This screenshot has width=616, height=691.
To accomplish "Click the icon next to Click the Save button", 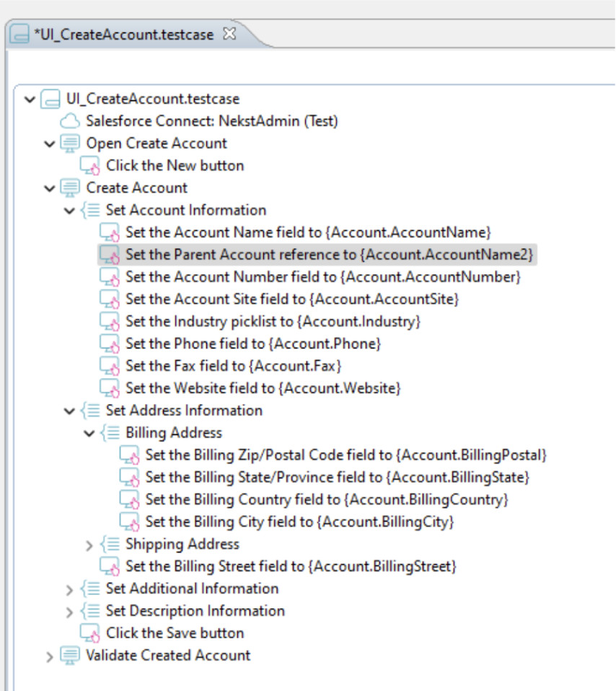I will (x=89, y=633).
